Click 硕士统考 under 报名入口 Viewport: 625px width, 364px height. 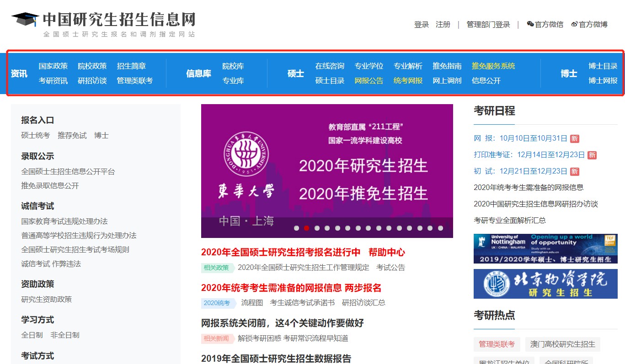[35, 135]
